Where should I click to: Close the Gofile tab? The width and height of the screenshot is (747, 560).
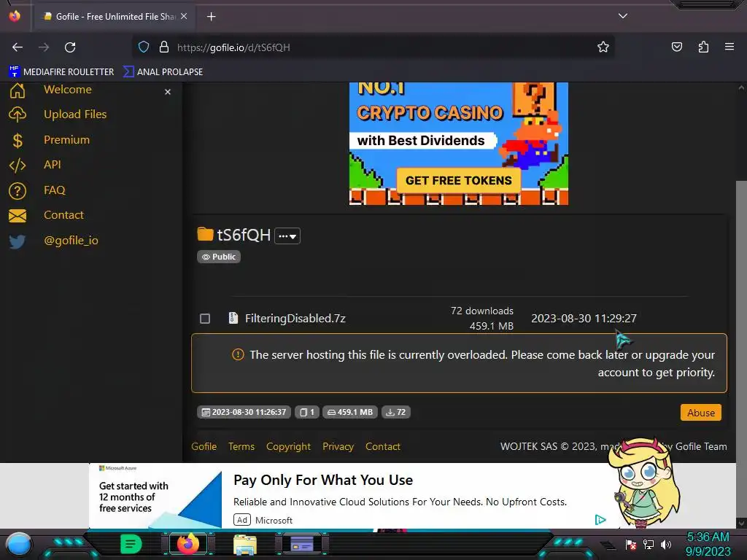[184, 16]
